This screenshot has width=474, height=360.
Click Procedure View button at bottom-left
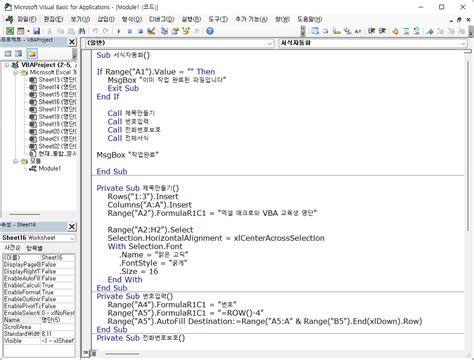(x=85, y=353)
